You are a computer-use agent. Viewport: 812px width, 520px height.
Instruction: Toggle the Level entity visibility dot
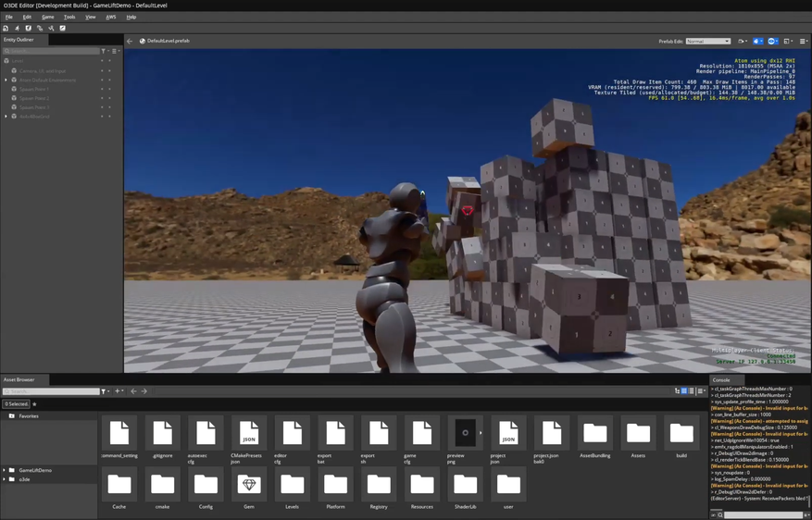103,61
